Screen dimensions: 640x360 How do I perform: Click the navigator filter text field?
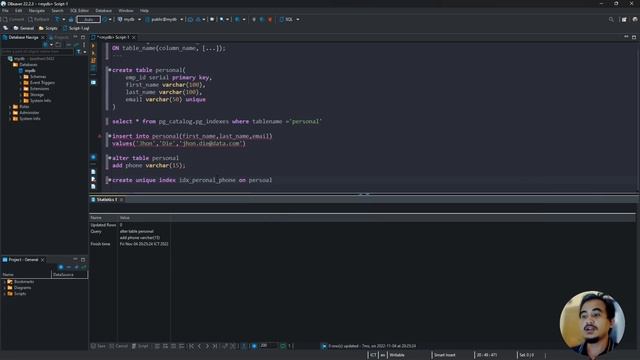(x=37, y=52)
